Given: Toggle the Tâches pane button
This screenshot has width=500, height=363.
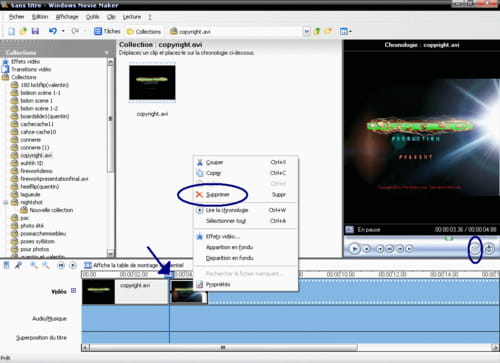Looking at the screenshot, I should coord(107,31).
